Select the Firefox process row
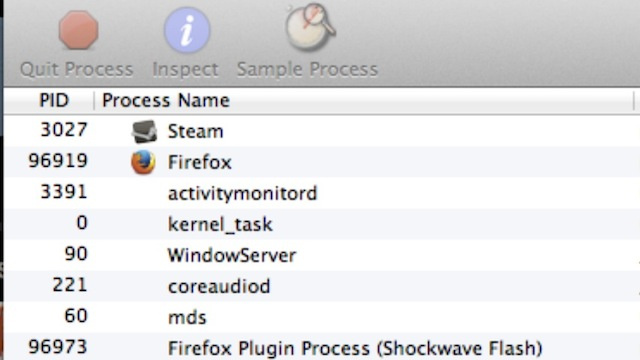Screen dimensions: 640x360 pyautogui.click(x=322, y=162)
